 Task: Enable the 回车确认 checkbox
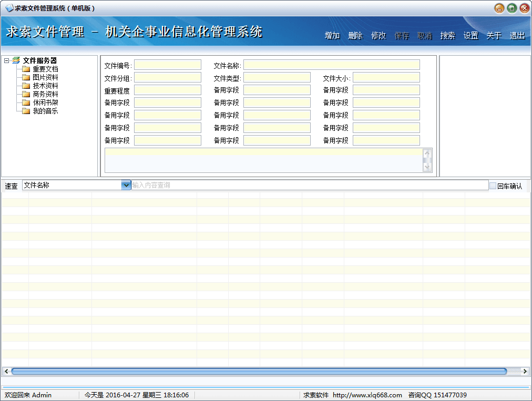click(x=493, y=186)
